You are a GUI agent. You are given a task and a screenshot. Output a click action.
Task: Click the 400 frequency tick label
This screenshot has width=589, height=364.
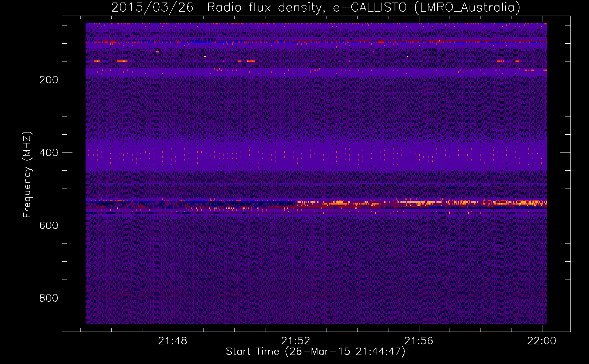click(x=49, y=153)
